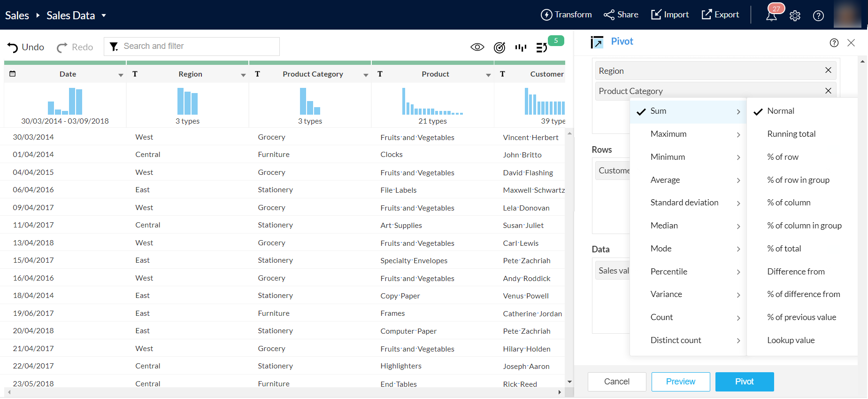Click the Preview button

point(681,382)
